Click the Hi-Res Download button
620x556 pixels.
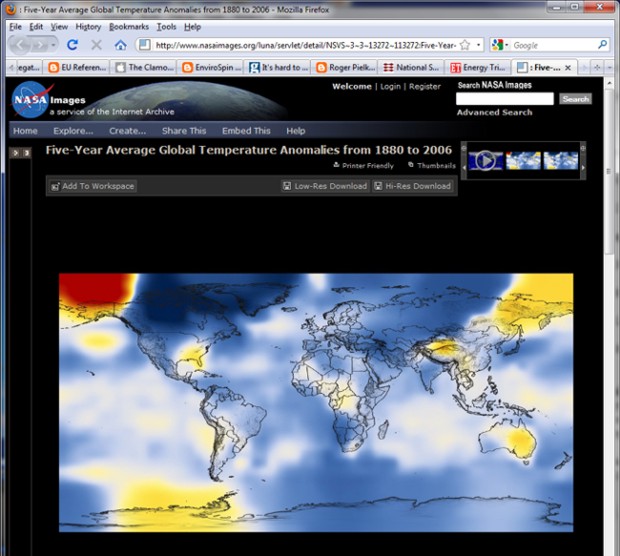pos(414,186)
